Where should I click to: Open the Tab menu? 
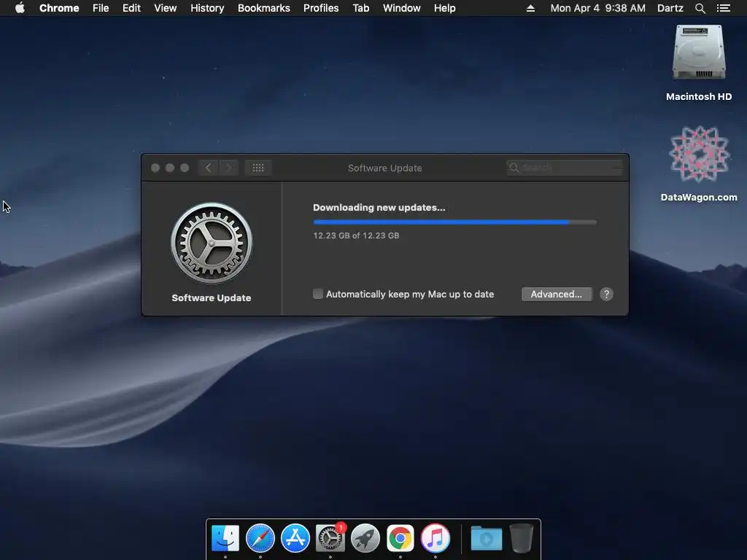tap(361, 8)
